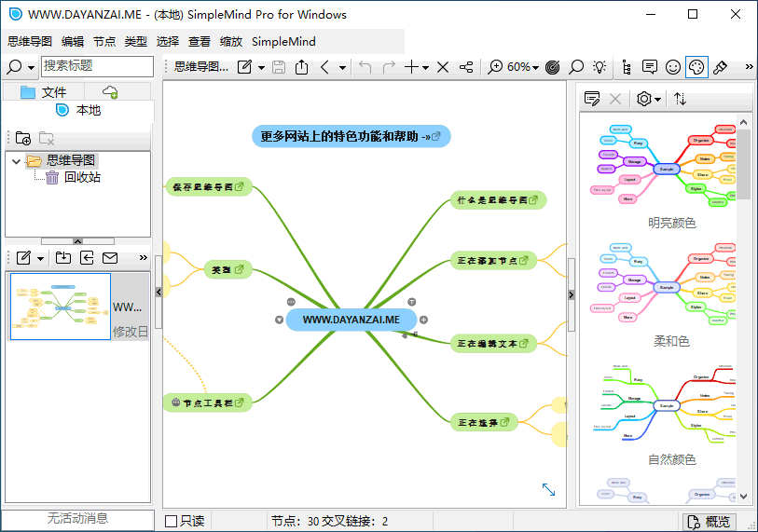
Task: Apply the 明亮颜色 style preset
Action: click(x=665, y=176)
